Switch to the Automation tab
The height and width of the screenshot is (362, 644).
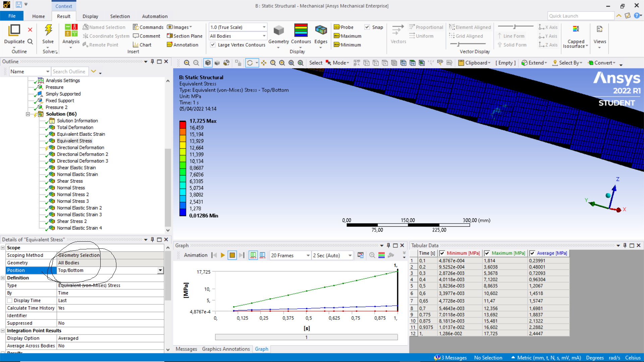click(155, 16)
